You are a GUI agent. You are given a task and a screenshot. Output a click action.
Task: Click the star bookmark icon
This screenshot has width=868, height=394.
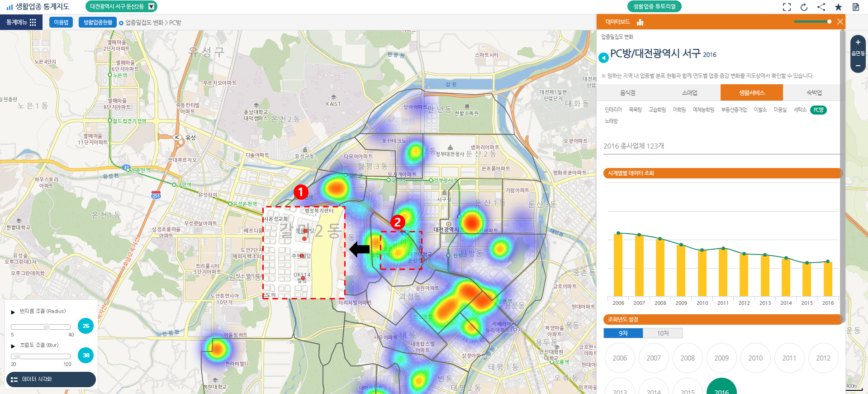[x=838, y=7]
